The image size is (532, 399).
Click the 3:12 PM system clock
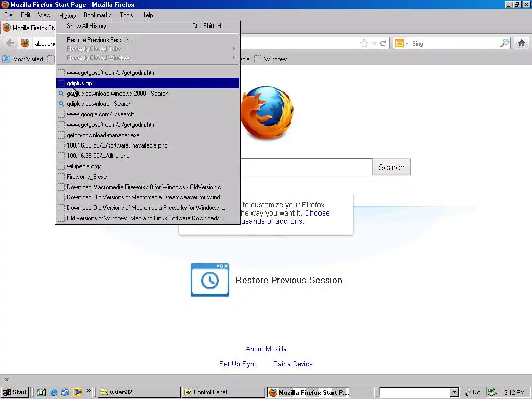coord(514,393)
